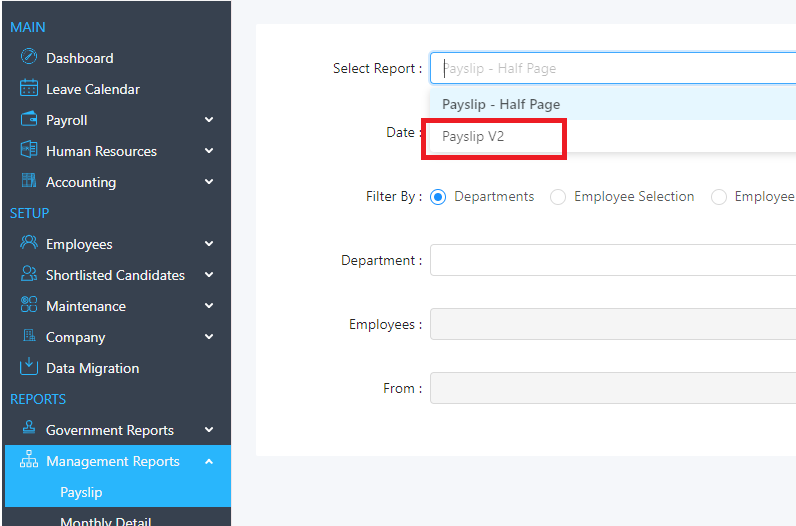Click the Department input field
The height and width of the screenshot is (526, 796).
click(x=613, y=260)
